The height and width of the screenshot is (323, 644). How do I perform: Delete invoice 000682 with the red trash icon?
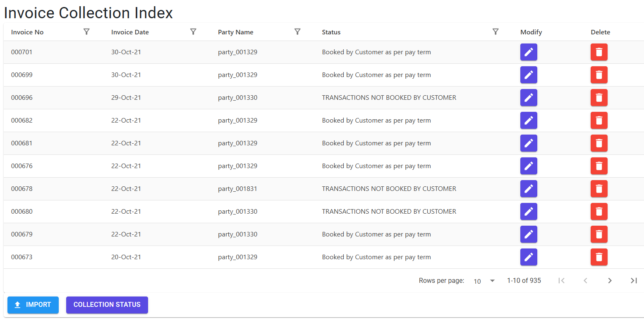599,121
